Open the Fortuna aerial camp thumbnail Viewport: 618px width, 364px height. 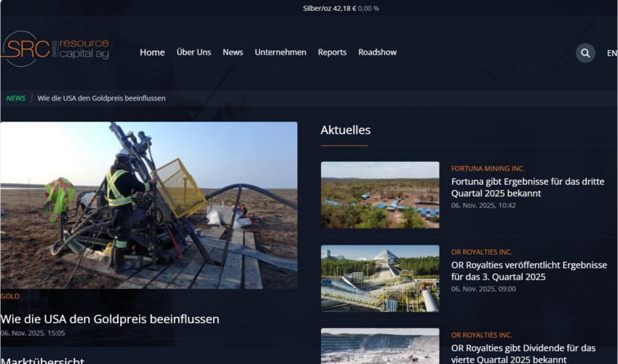380,195
